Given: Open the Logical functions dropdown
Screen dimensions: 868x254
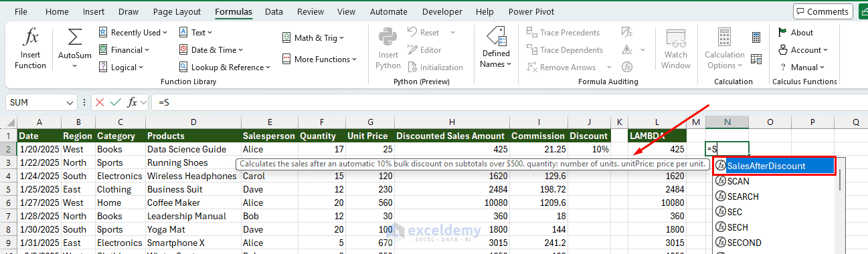Looking at the screenshot, I should [121, 67].
